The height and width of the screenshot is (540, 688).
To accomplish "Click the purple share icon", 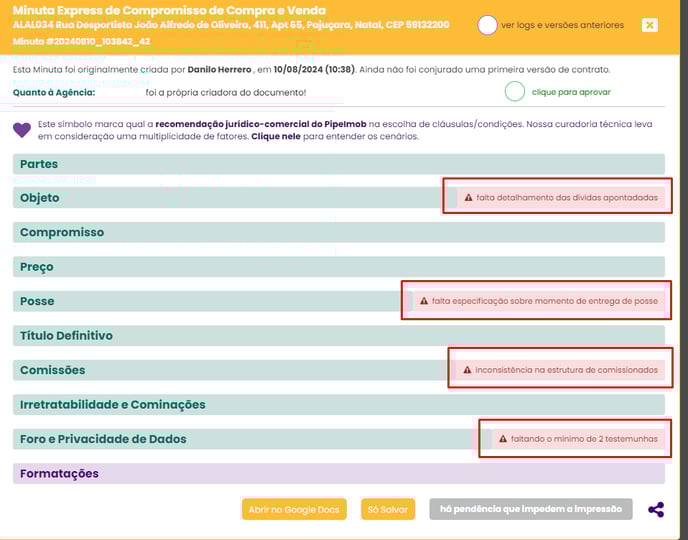I will pos(656,510).
